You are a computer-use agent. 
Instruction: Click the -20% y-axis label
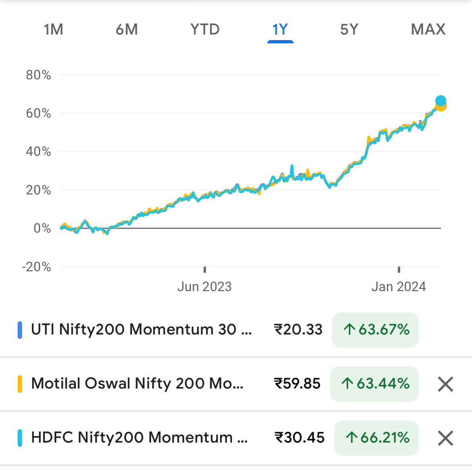pos(36,267)
